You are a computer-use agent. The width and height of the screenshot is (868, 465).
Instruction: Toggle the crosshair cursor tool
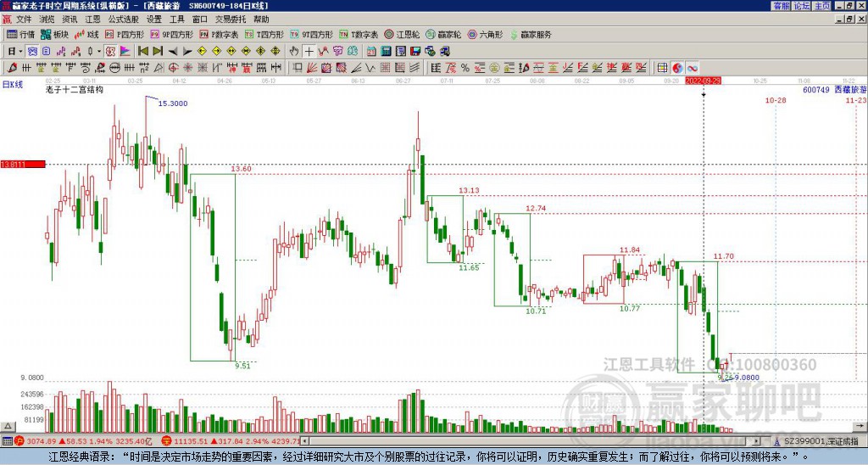pyautogui.click(x=309, y=52)
